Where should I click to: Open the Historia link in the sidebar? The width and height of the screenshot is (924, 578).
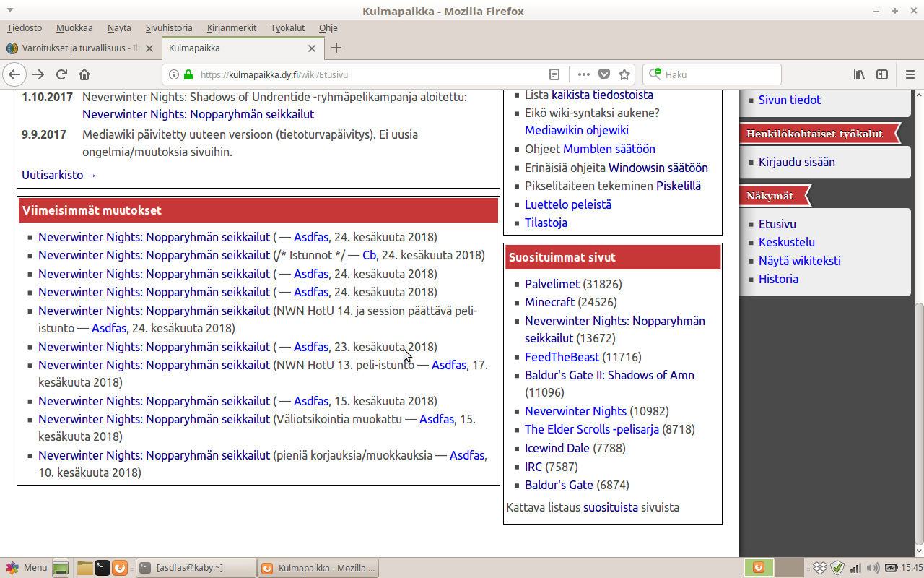point(778,279)
